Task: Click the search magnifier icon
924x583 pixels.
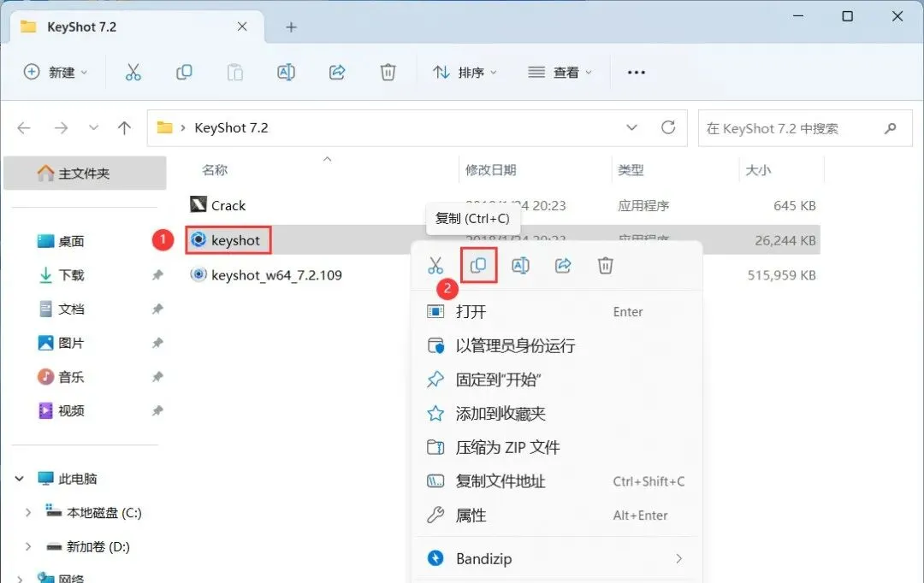Action: pos(891,127)
